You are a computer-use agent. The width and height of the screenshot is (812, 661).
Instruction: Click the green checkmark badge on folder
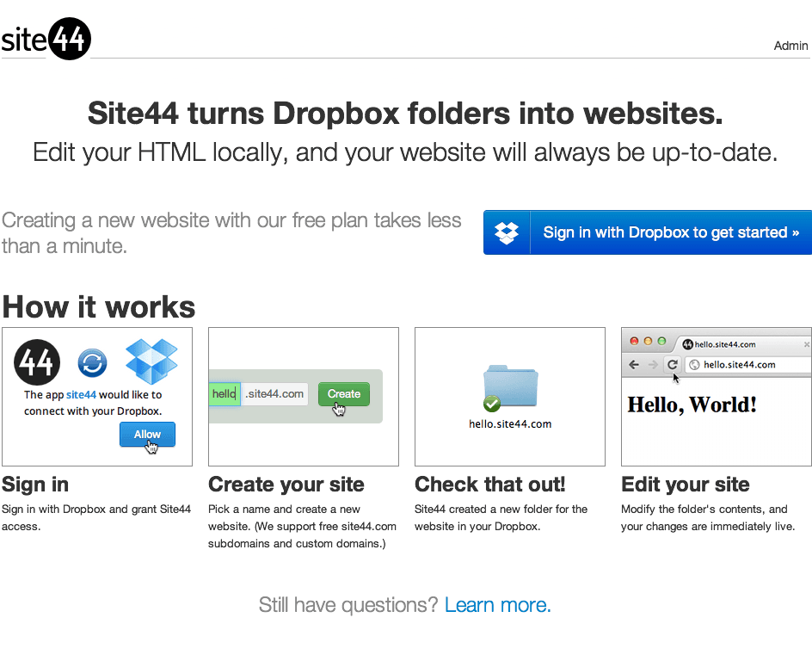[x=492, y=403]
